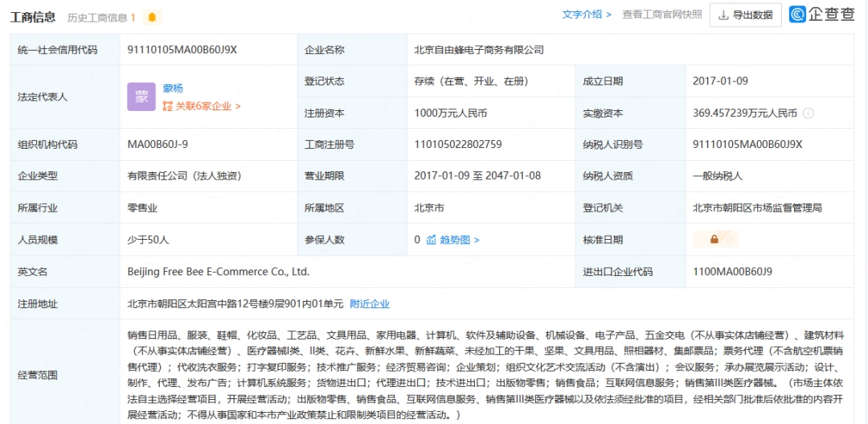
Task: Select establishment date 2017-01-09
Action: (x=720, y=81)
